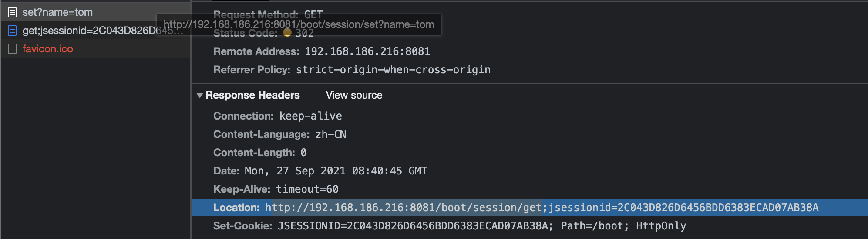Click the Connection keep-alive header
868x239 pixels.
pyautogui.click(x=278, y=116)
